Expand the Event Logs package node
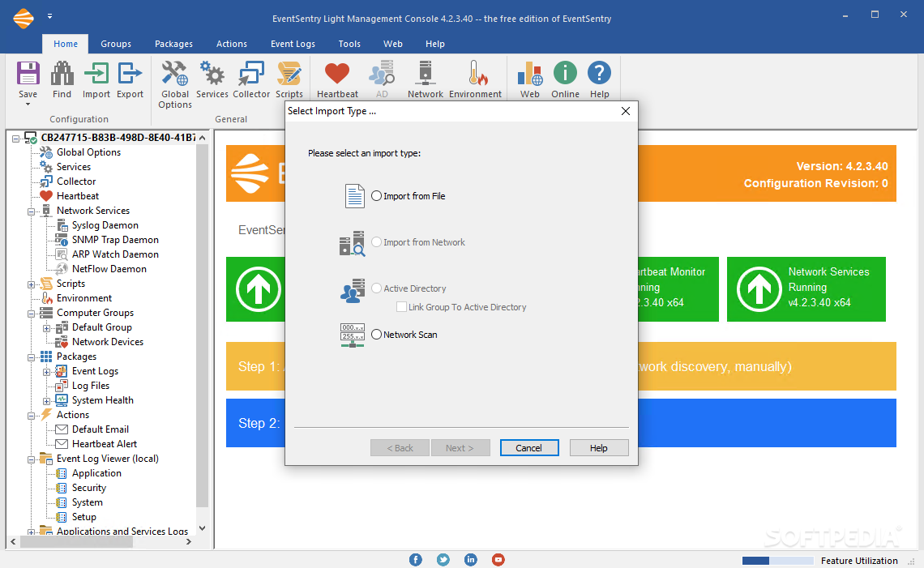This screenshot has height=568, width=924. [46, 373]
